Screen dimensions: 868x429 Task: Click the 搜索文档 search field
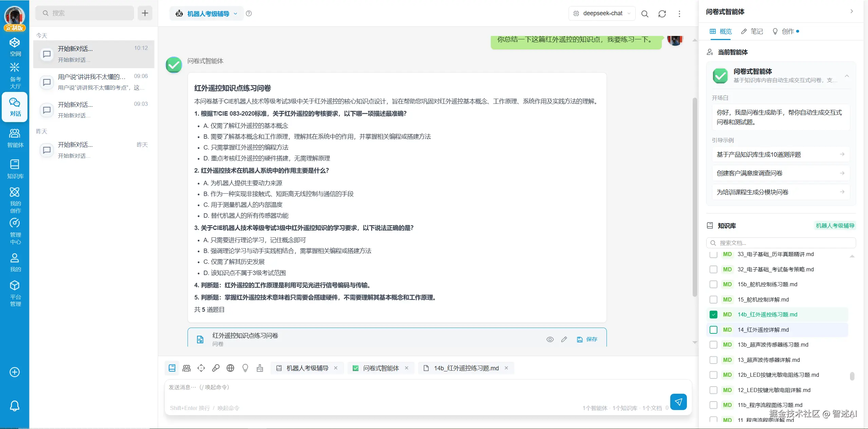(x=780, y=243)
